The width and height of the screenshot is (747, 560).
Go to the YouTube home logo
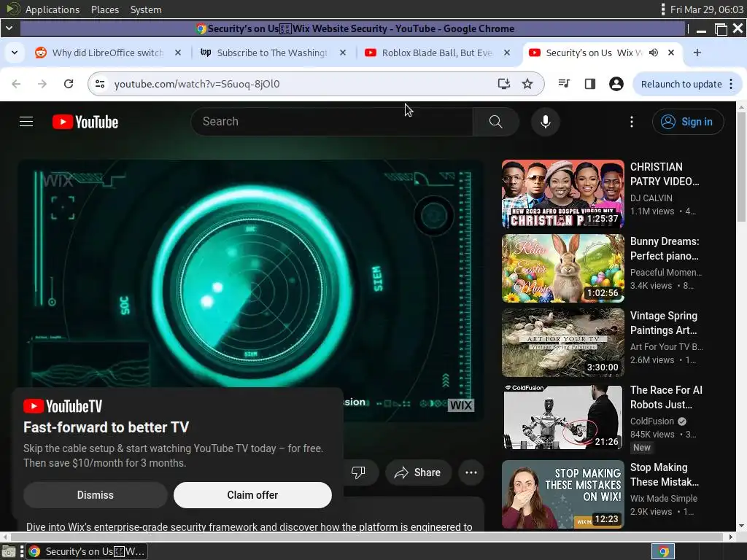pos(85,122)
